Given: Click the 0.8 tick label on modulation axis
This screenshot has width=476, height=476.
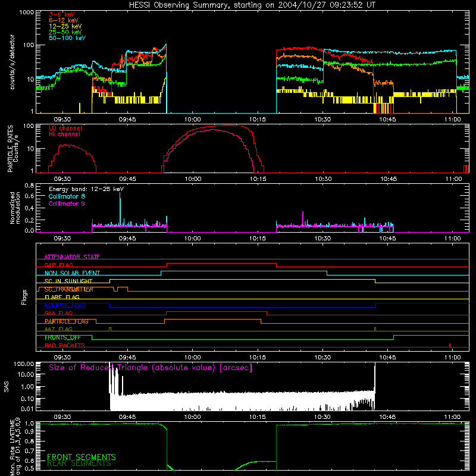Looking at the screenshot, I should [29, 185].
